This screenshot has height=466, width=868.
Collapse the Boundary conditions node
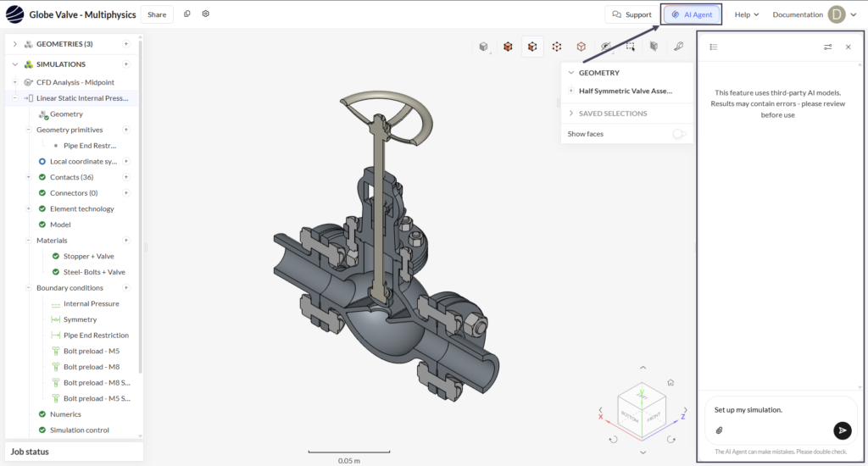28,288
